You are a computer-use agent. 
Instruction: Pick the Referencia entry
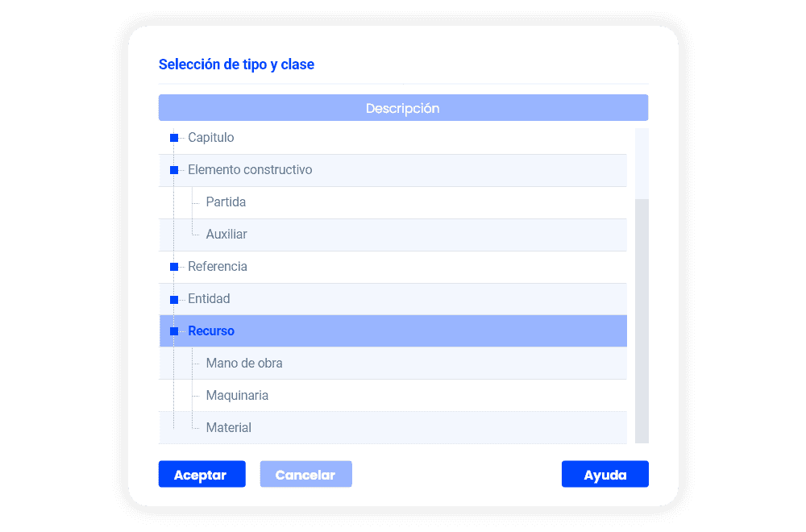click(x=218, y=267)
